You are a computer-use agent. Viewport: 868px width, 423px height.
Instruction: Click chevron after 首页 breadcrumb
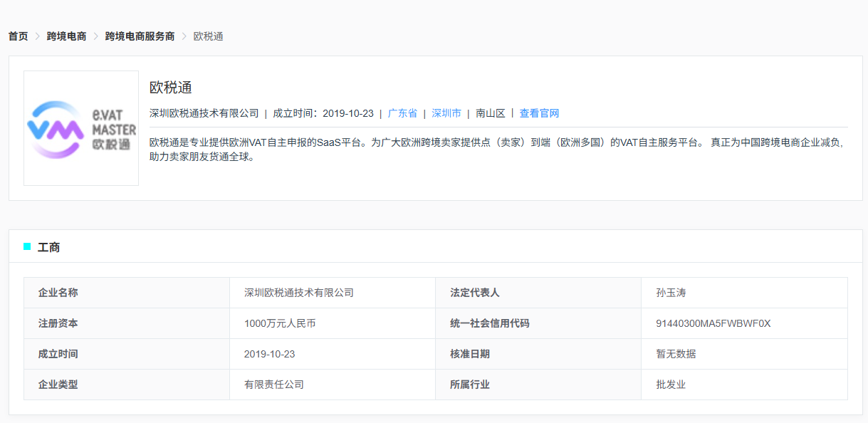point(38,36)
